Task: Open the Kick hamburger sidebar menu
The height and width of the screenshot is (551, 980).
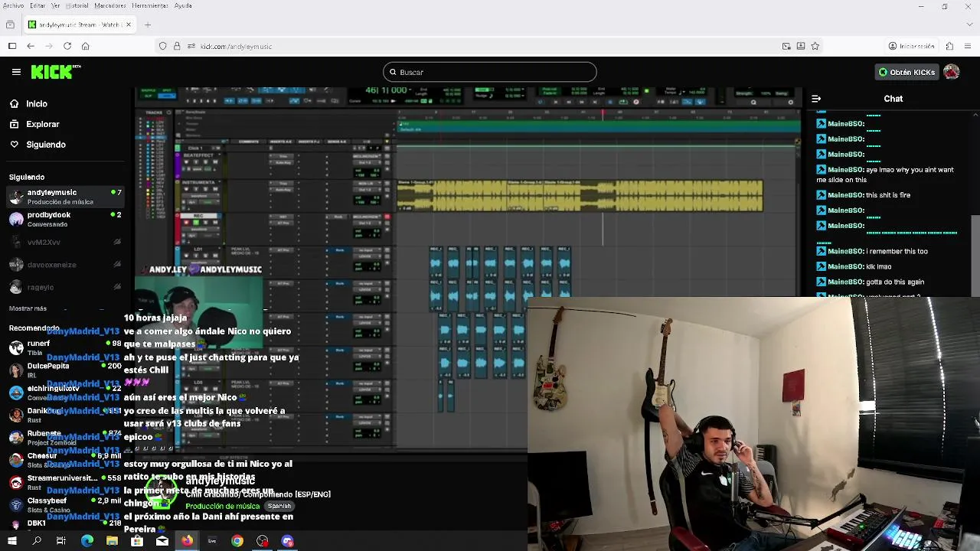Action: pyautogui.click(x=16, y=72)
